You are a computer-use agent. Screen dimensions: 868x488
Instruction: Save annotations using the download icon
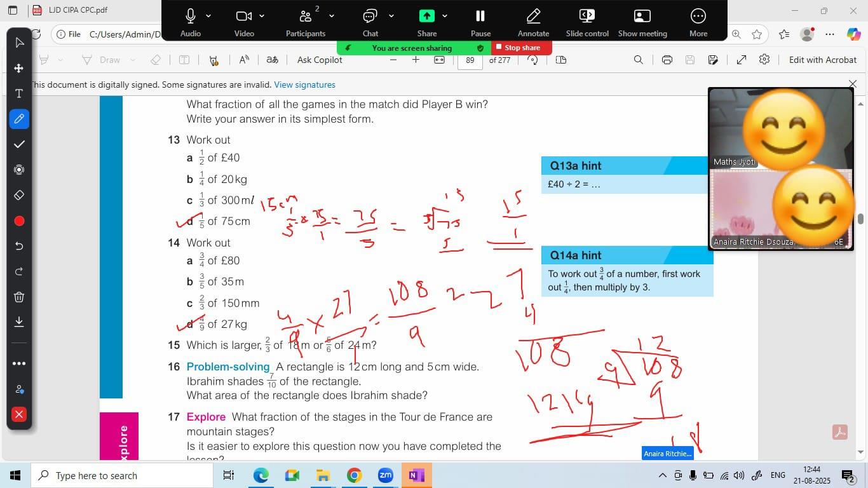click(x=19, y=322)
